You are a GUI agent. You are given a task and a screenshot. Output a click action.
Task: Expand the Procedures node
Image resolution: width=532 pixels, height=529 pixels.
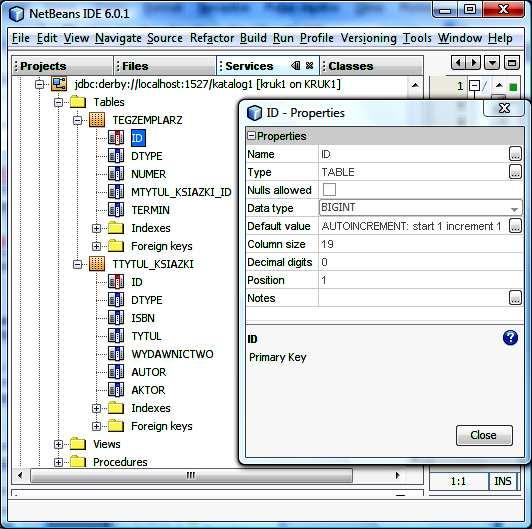[x=59, y=462]
